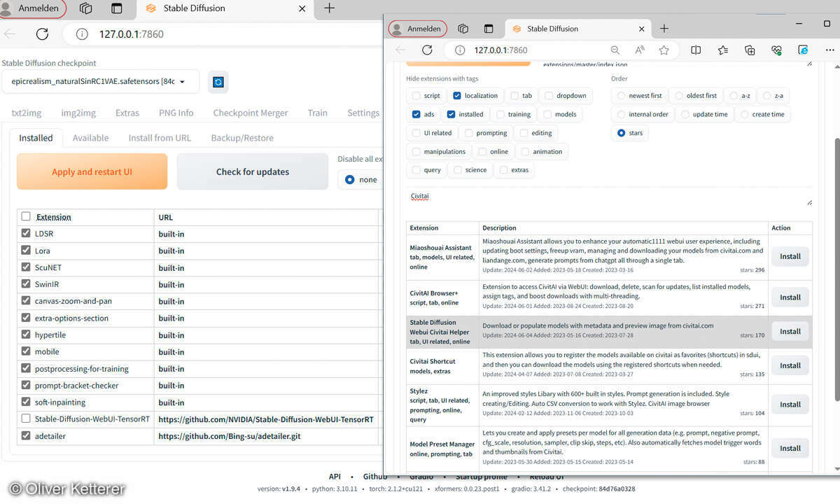The image size is (840, 504).
Task: Open workspaces icon in front window
Action: pyautogui.click(x=463, y=29)
